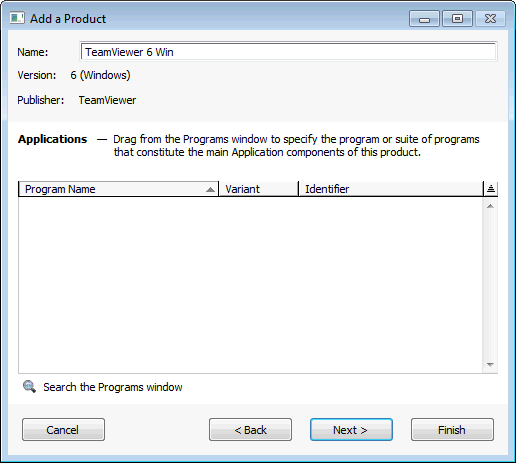Minimize the Add a Product window
This screenshot has height=463, width=516.
tap(424, 19)
